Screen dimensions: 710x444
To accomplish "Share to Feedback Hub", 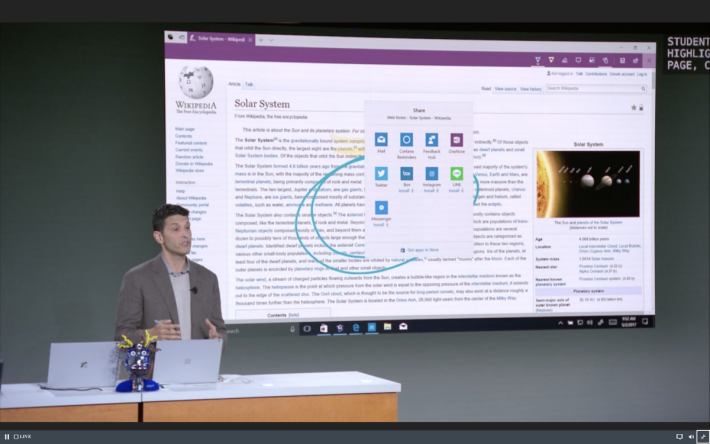I will pyautogui.click(x=432, y=139).
